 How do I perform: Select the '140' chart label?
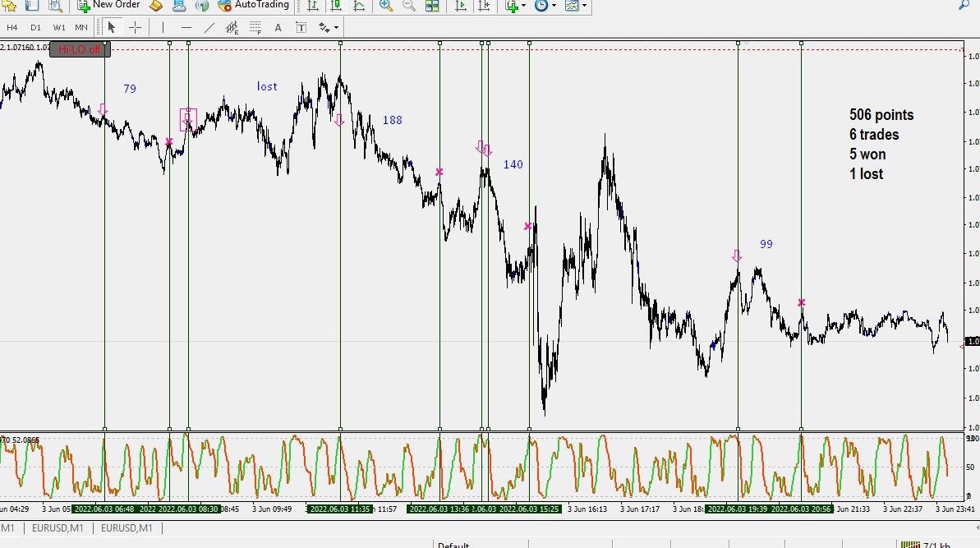click(513, 164)
